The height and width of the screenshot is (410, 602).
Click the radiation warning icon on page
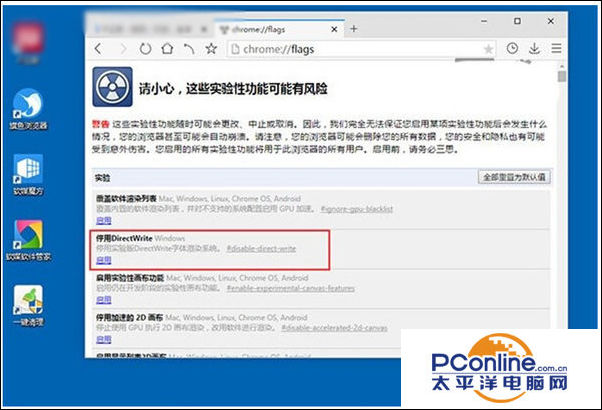click(112, 87)
